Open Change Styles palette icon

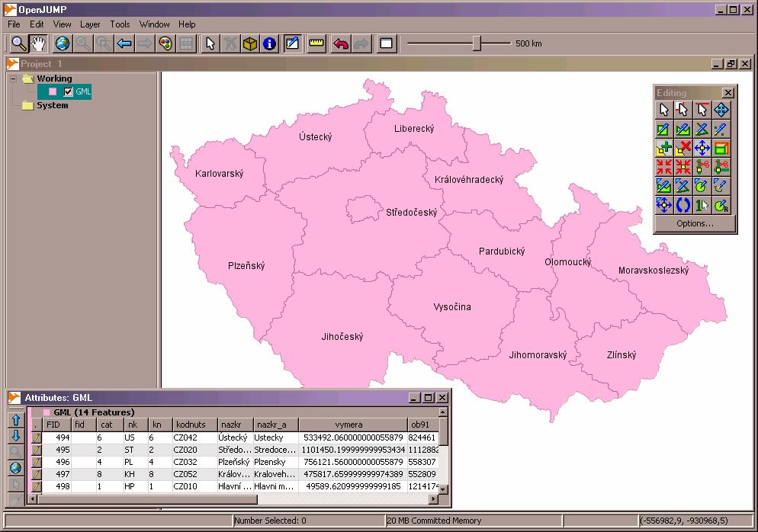pos(165,43)
